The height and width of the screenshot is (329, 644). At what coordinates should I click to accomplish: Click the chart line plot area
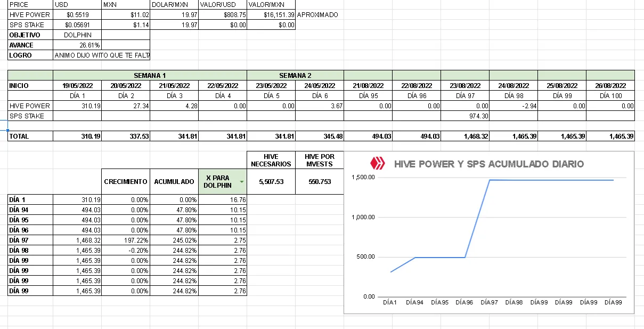[x=501, y=236]
